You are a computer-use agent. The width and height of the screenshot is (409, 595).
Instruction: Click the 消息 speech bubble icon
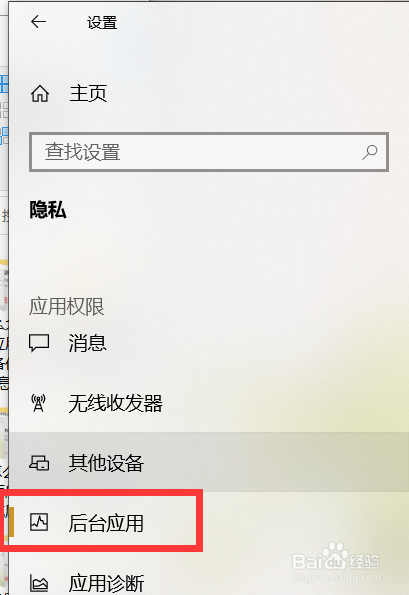pyautogui.click(x=39, y=343)
